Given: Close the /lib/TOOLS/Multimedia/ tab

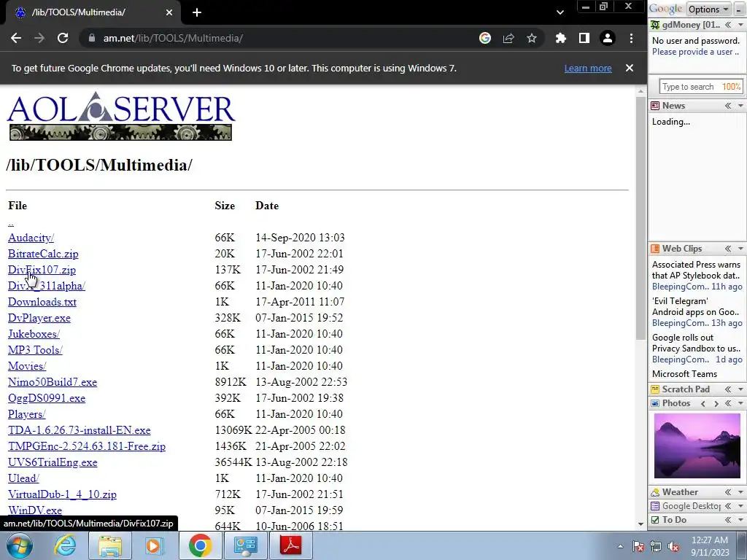Looking at the screenshot, I should [x=169, y=12].
